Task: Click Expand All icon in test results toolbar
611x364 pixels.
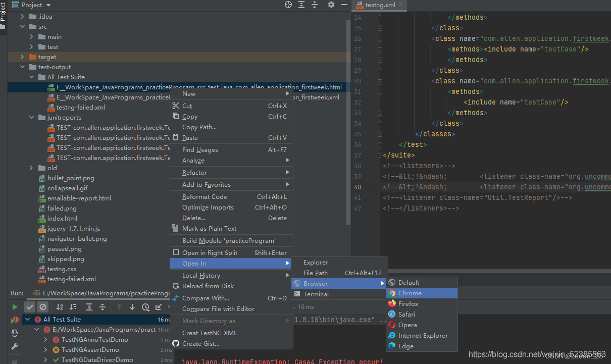Action: pyautogui.click(x=89, y=307)
